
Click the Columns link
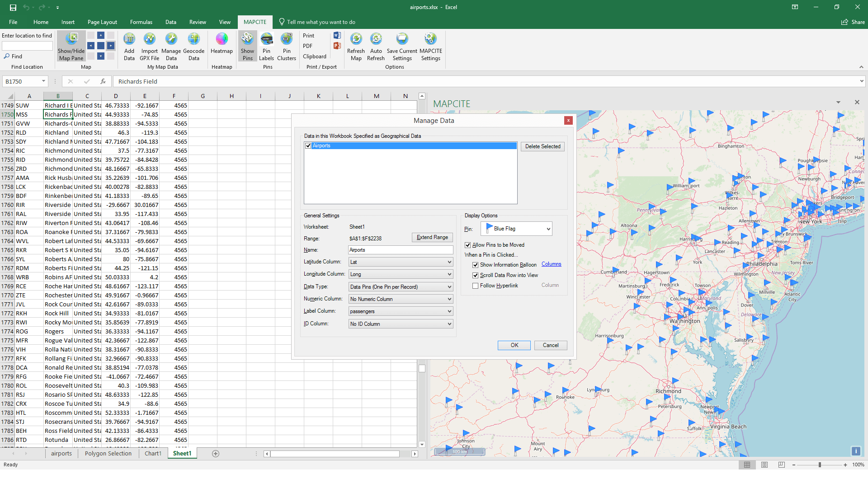pyautogui.click(x=552, y=264)
